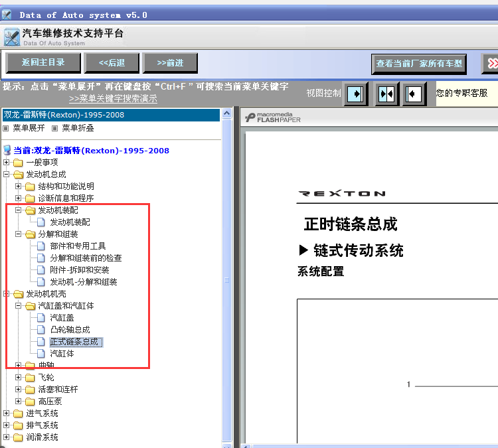This screenshot has height=448, width=498.
Task: Click the 发动机总成 open folder icon
Action: tap(18, 175)
